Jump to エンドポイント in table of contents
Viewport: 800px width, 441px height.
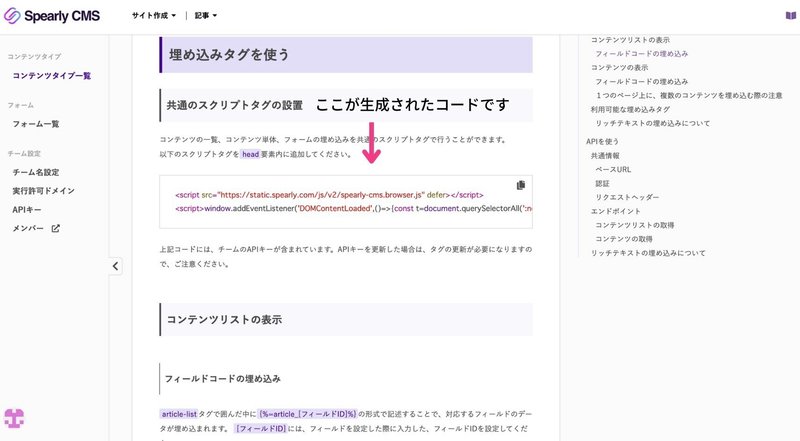(615, 211)
